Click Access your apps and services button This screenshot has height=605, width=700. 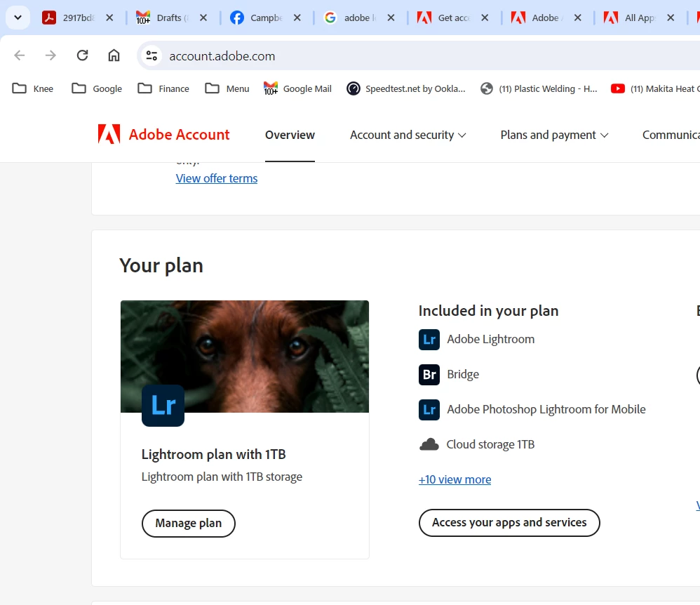point(509,523)
